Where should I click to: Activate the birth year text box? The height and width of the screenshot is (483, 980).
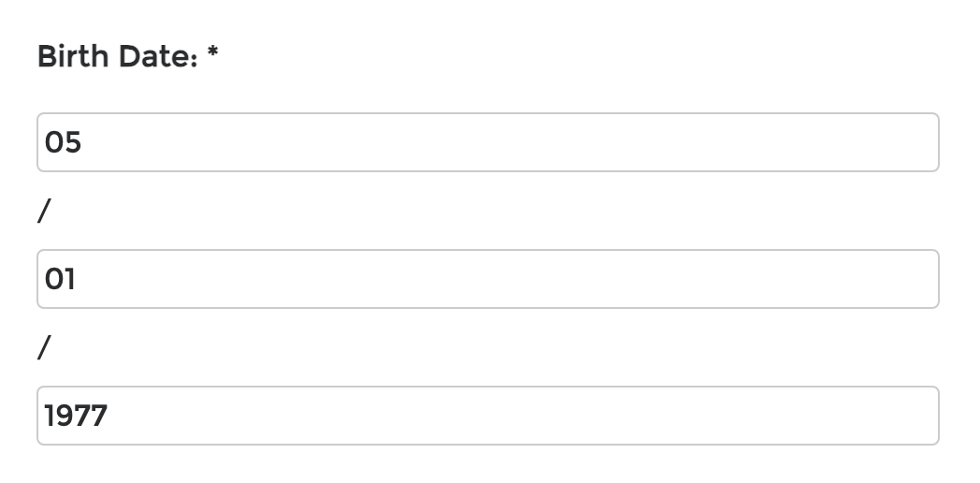click(488, 416)
